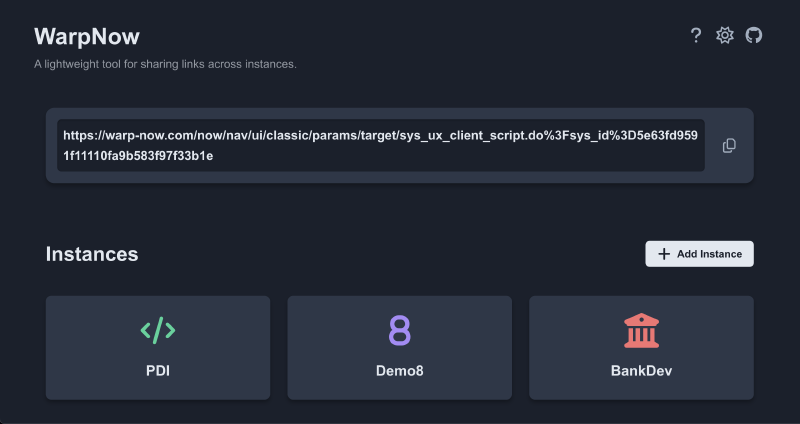
Task: Select the BankDev instance label
Action: coord(641,371)
